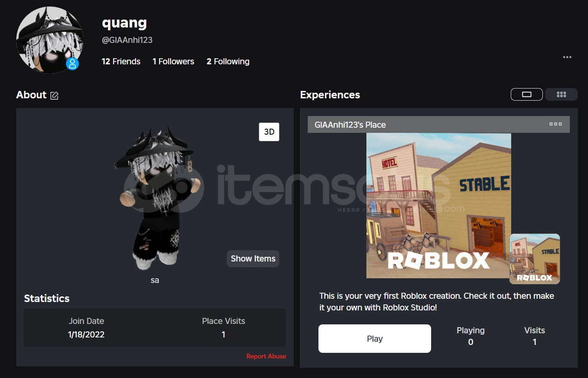Click the Report Abuse link
This screenshot has width=588, height=378.
click(x=266, y=356)
